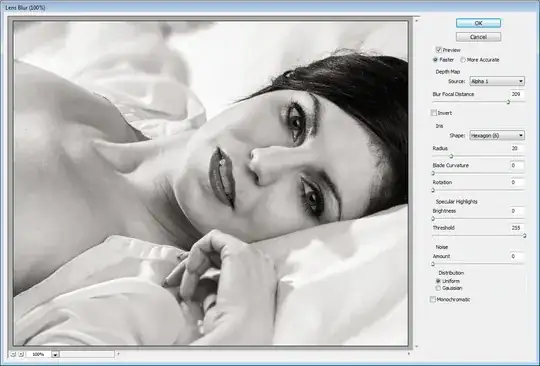The width and height of the screenshot is (540, 366).
Task: Click the Blur Focal Distance slider handle
Action: [508, 102]
